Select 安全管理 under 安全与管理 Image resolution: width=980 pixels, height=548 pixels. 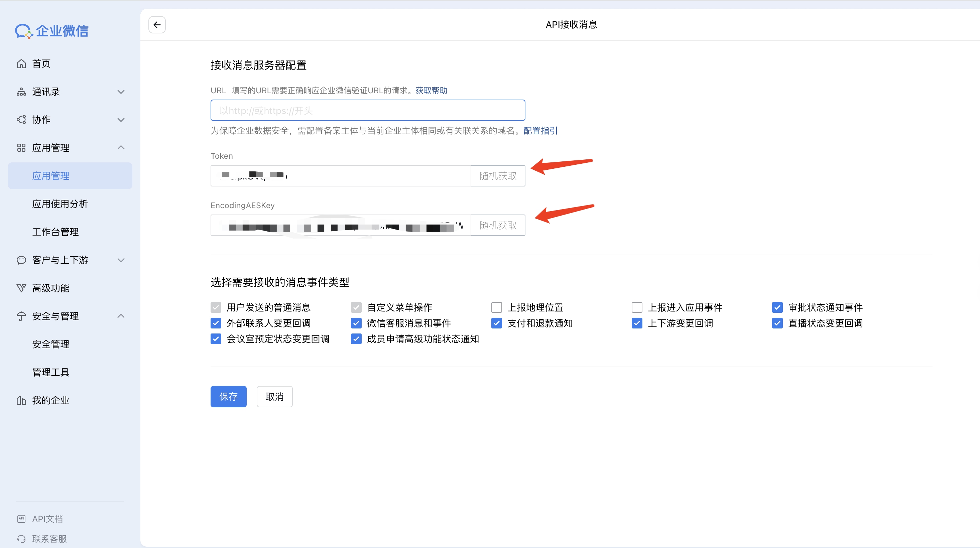click(x=50, y=344)
